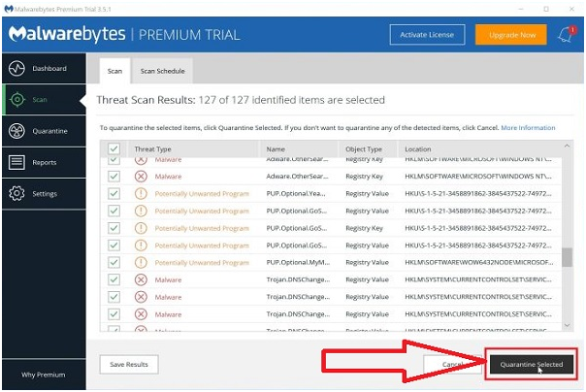The width and height of the screenshot is (586, 392).
Task: Sort by the Location column header
Action: click(x=418, y=149)
